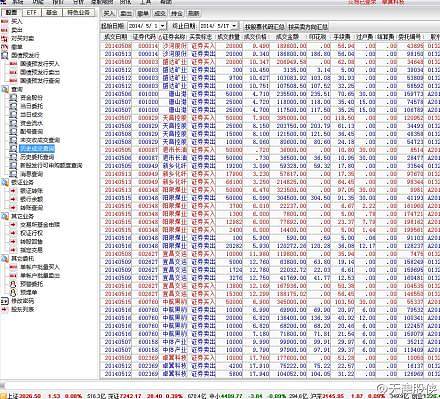The width and height of the screenshot is (440, 399).
Task: Sort by the 手续费 column header
Action: [342, 37]
